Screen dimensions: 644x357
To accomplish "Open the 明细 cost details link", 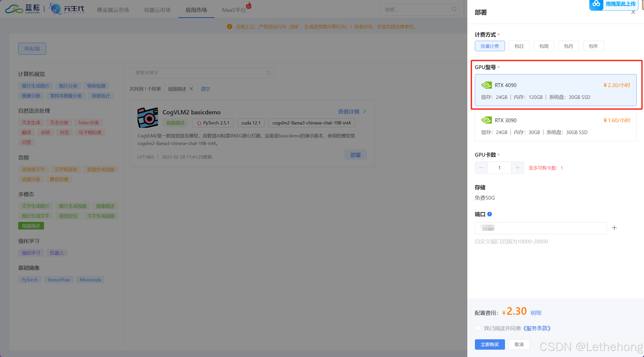I will coord(536,313).
